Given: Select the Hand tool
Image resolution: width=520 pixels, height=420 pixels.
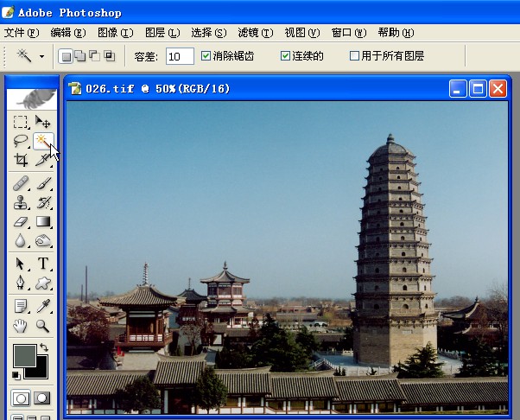Looking at the screenshot, I should tap(21, 326).
